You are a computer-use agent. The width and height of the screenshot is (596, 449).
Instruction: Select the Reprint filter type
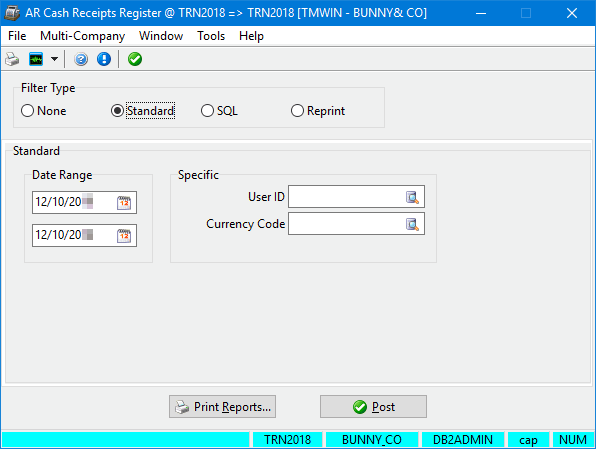click(318, 111)
